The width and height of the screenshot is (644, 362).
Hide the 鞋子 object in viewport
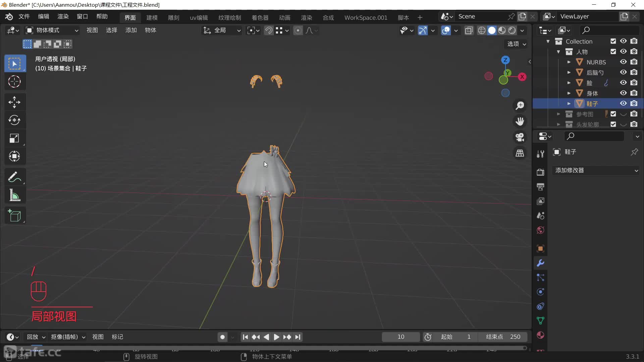623,104
